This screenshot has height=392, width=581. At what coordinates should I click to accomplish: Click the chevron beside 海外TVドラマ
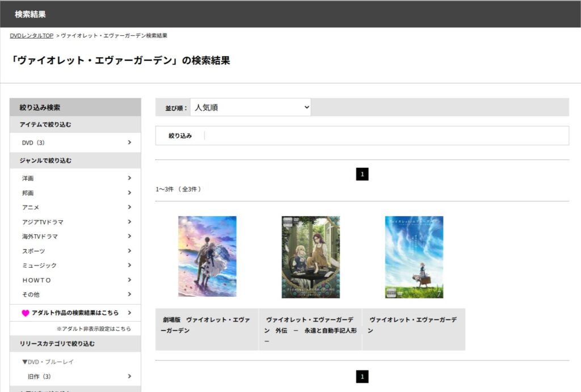point(129,236)
